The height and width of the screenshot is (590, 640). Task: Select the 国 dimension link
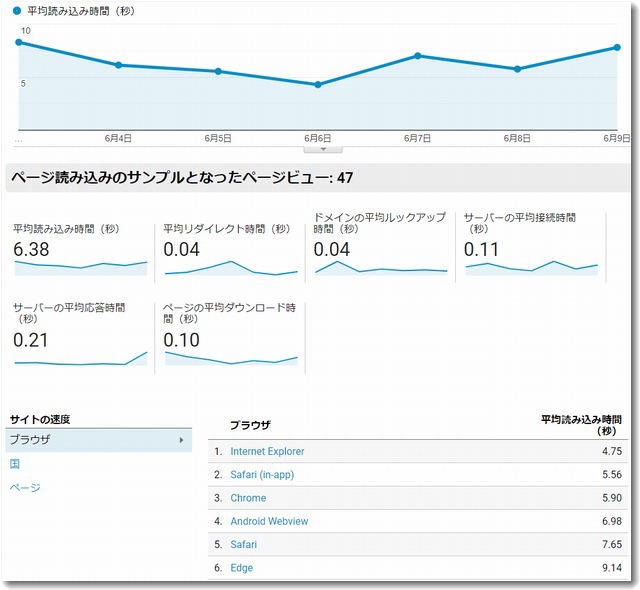point(15,464)
